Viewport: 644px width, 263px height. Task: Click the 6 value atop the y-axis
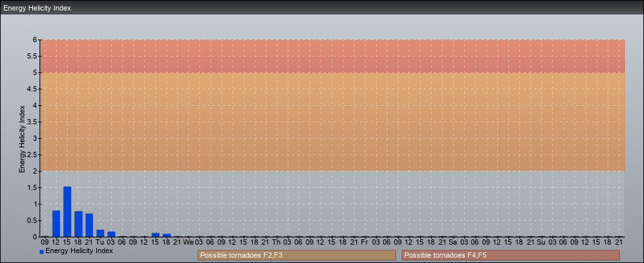36,39
